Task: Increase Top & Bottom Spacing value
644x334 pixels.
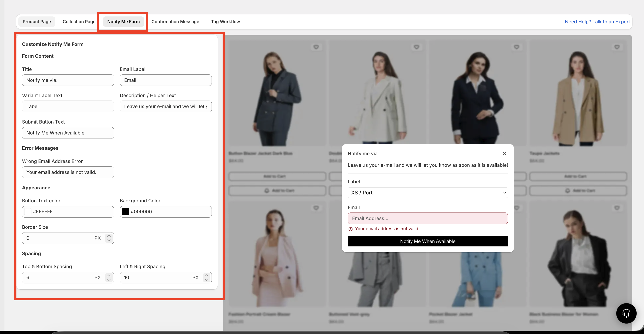Action: [109, 275]
